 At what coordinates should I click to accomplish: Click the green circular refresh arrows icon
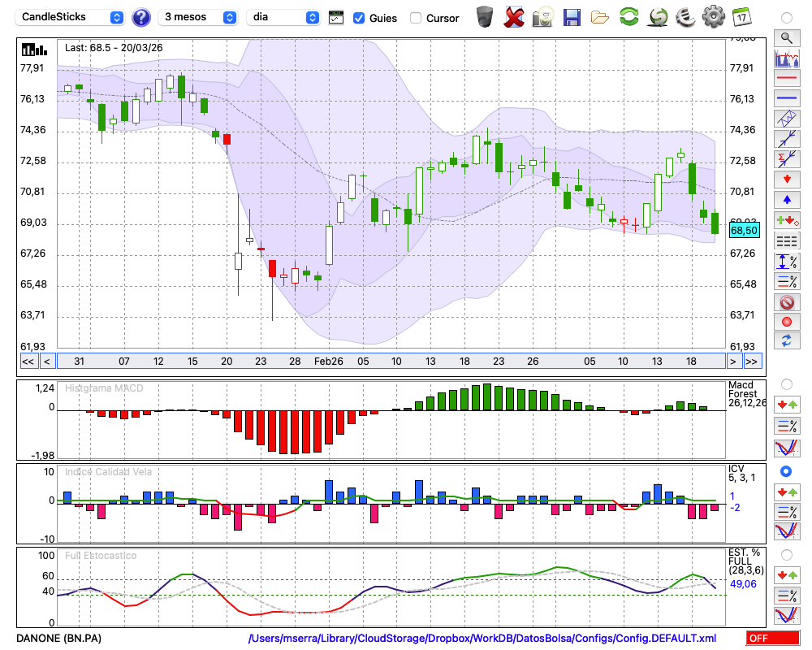(x=628, y=16)
